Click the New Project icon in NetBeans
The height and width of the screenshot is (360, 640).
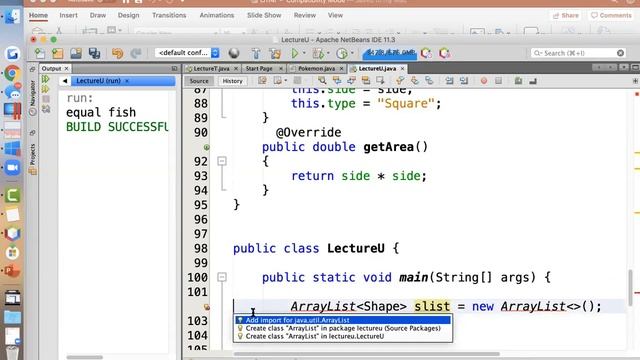(x=58, y=53)
